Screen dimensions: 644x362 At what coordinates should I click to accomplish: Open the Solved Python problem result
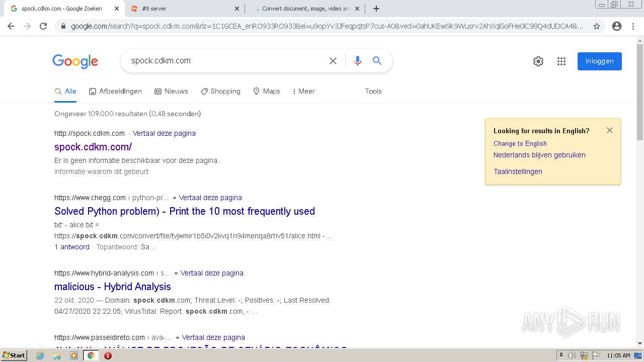click(185, 211)
